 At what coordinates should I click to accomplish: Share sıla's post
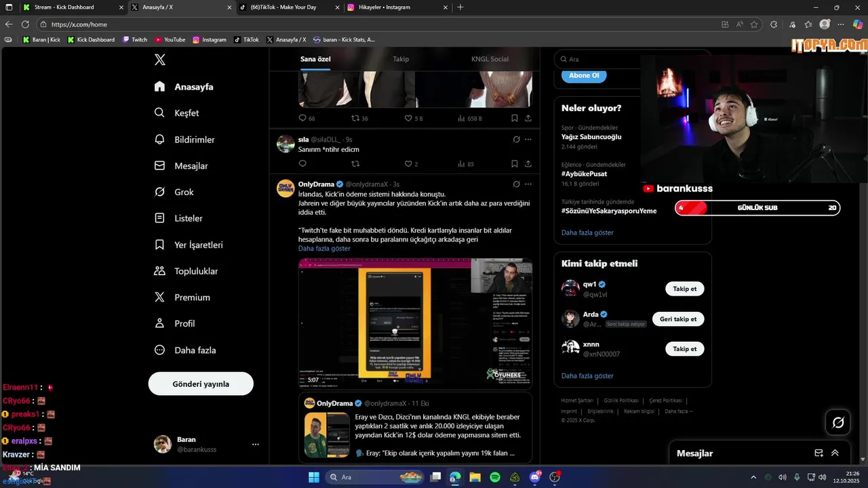pos(528,163)
